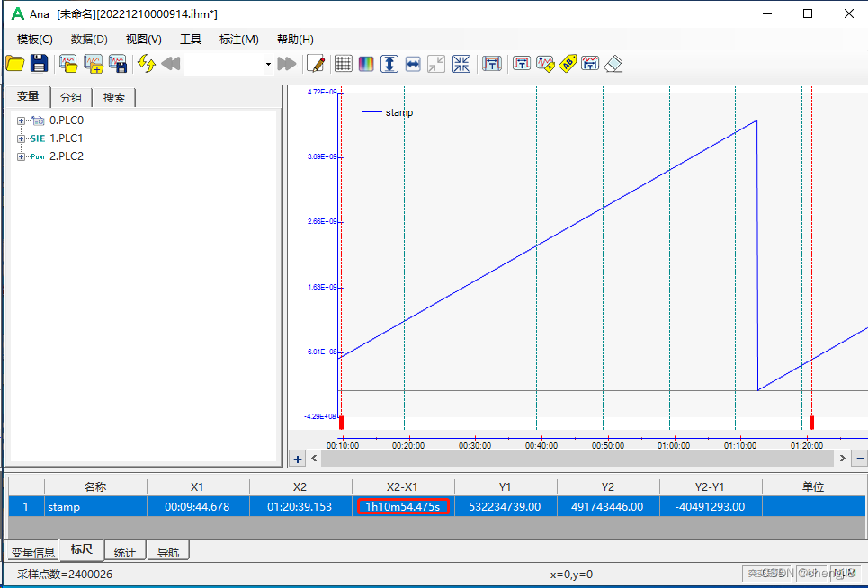Click the Y2-Y1 column header

point(711,486)
